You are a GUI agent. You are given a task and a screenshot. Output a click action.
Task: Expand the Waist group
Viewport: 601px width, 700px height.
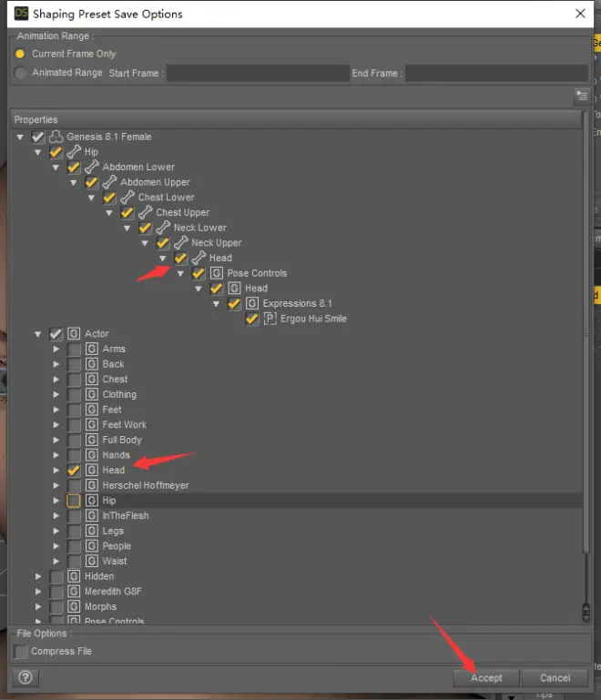point(56,561)
